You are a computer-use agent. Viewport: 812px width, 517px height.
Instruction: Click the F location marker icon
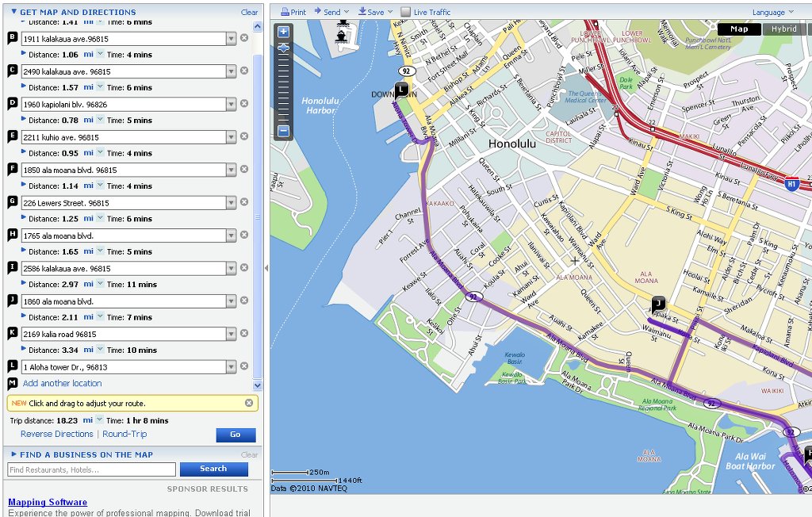13,169
